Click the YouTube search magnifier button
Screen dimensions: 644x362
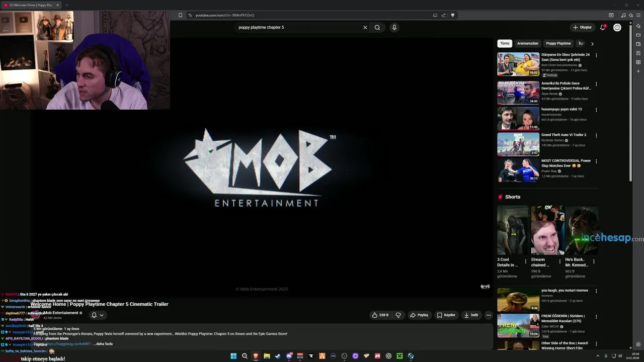coord(377,27)
